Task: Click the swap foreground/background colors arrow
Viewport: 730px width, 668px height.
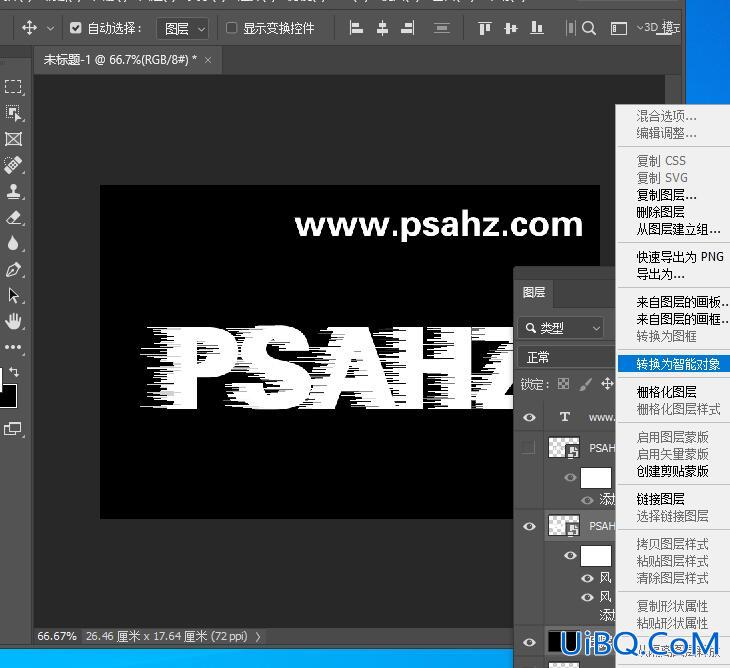Action: (x=14, y=372)
